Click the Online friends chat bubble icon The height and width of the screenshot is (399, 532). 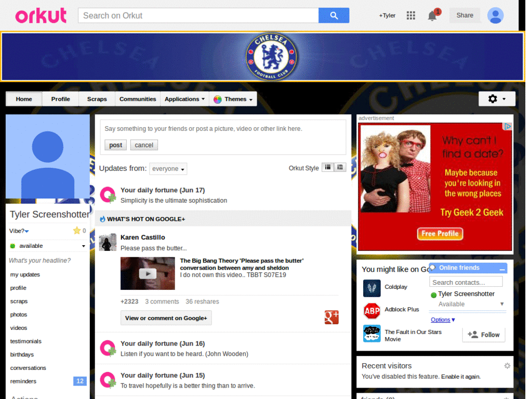433,268
